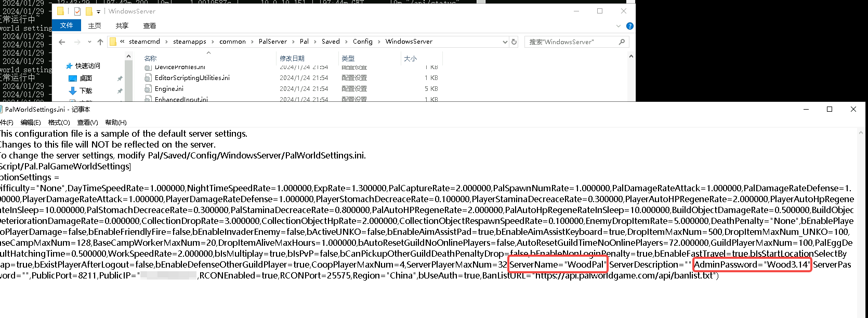Expand the Explorer ribbon chevron
The height and width of the screenshot is (318, 868).
coord(619,26)
